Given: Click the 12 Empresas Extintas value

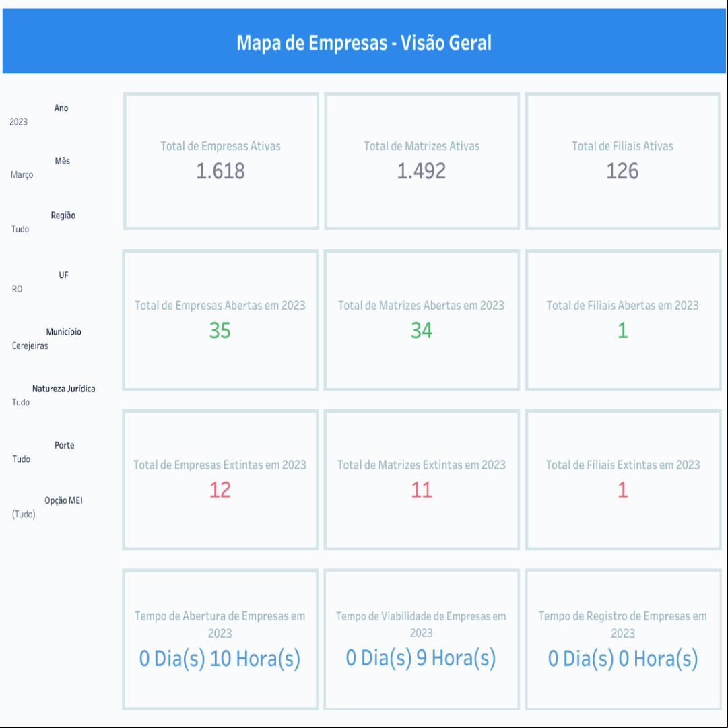Looking at the screenshot, I should pos(220,490).
